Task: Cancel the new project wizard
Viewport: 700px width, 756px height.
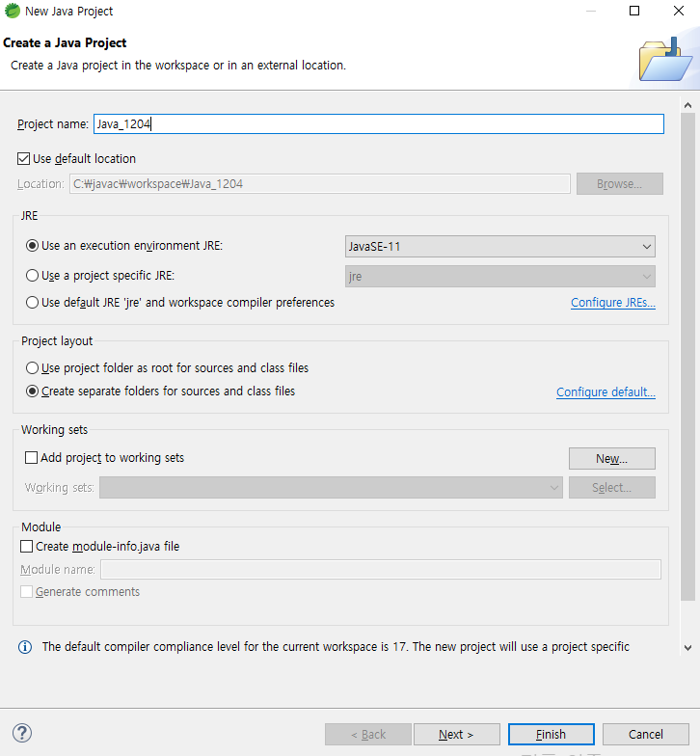Action: [x=646, y=735]
